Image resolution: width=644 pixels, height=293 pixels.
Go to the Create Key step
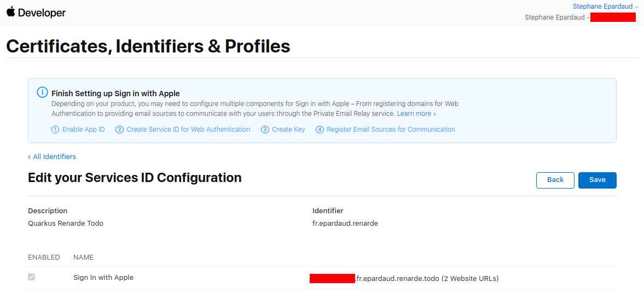(288, 130)
